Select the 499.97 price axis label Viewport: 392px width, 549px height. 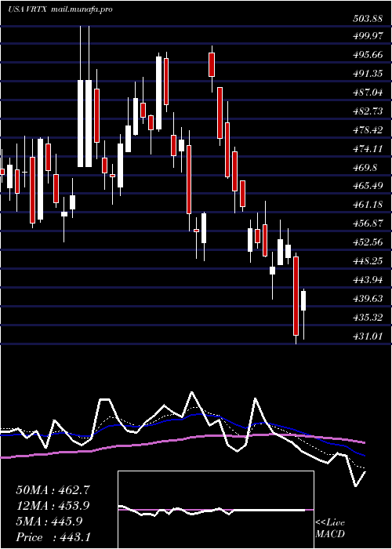click(367, 36)
